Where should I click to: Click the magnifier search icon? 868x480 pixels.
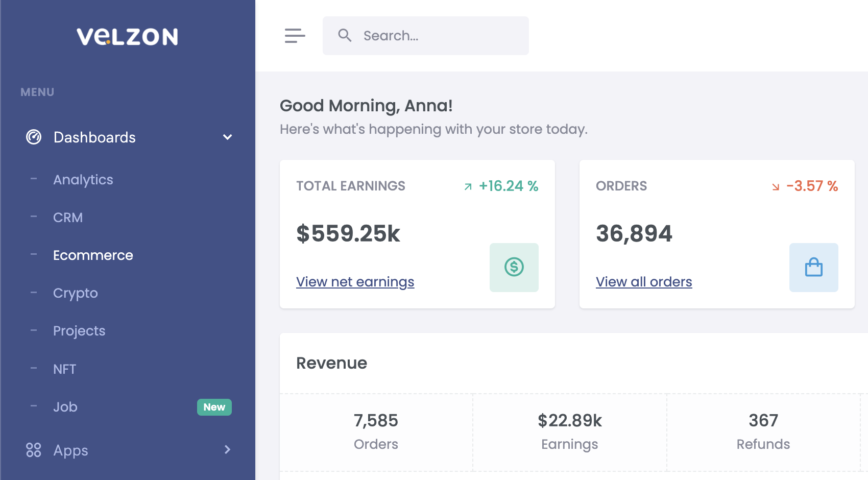tap(345, 35)
